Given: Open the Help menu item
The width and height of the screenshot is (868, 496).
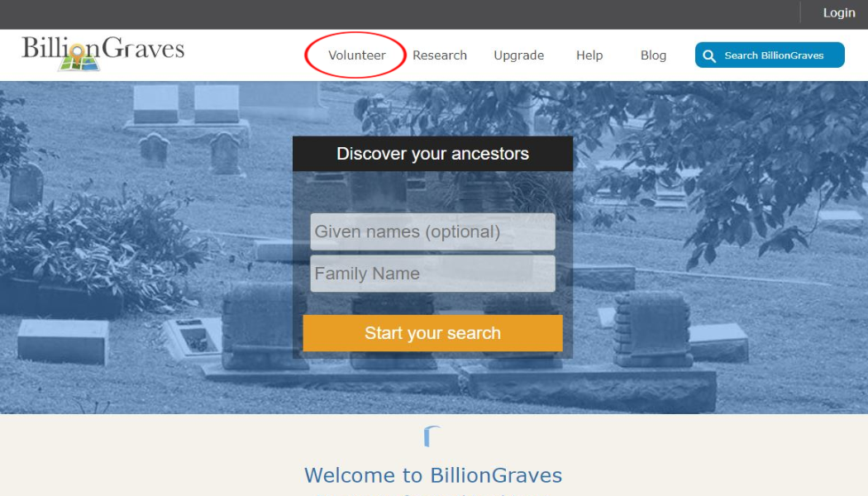Looking at the screenshot, I should pyautogui.click(x=589, y=55).
